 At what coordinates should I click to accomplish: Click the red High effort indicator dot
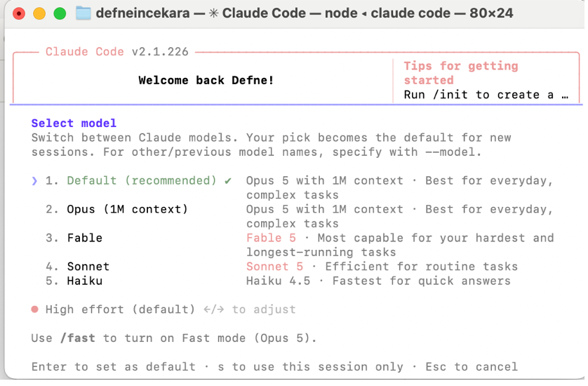pyautogui.click(x=35, y=310)
